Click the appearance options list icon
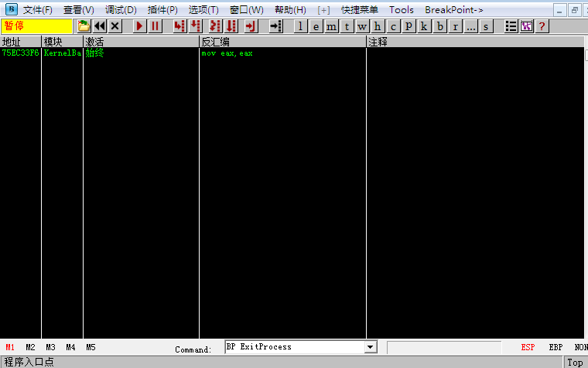 point(511,26)
